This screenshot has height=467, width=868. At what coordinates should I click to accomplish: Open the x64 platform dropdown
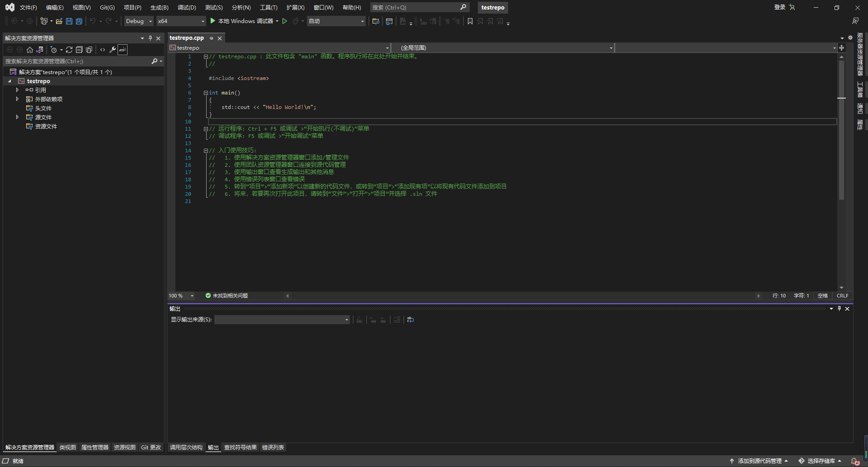(x=181, y=21)
